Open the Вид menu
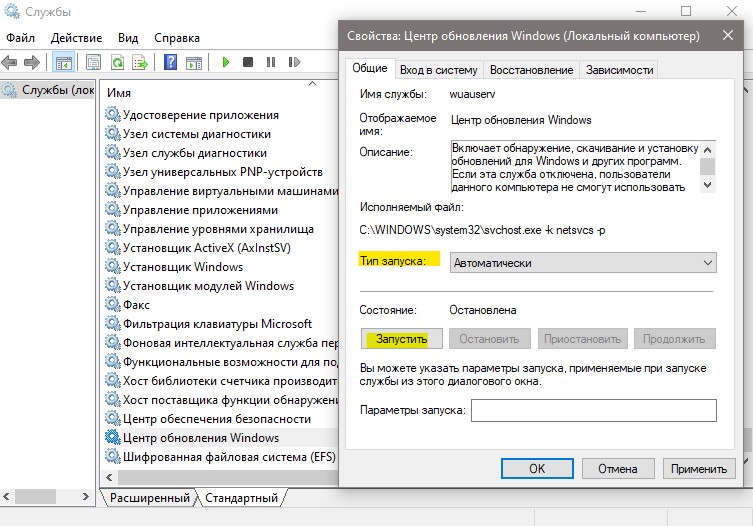Viewport: 753px width, 526px height. 128,37
